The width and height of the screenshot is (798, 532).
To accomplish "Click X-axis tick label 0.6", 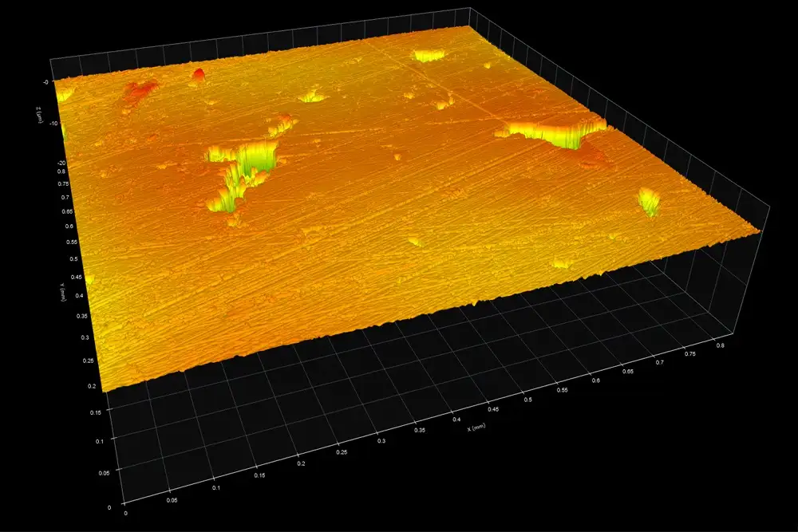I will point(595,380).
